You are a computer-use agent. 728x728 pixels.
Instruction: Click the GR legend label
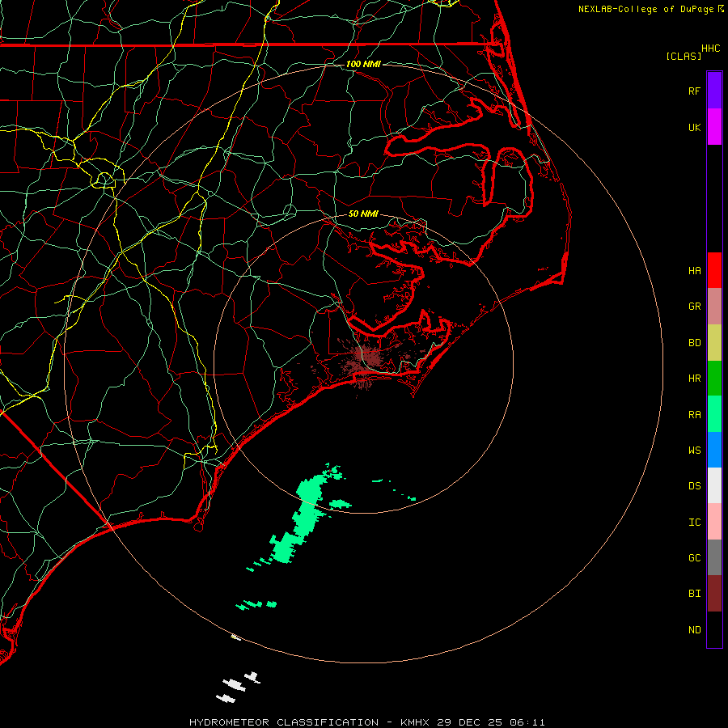tap(694, 307)
